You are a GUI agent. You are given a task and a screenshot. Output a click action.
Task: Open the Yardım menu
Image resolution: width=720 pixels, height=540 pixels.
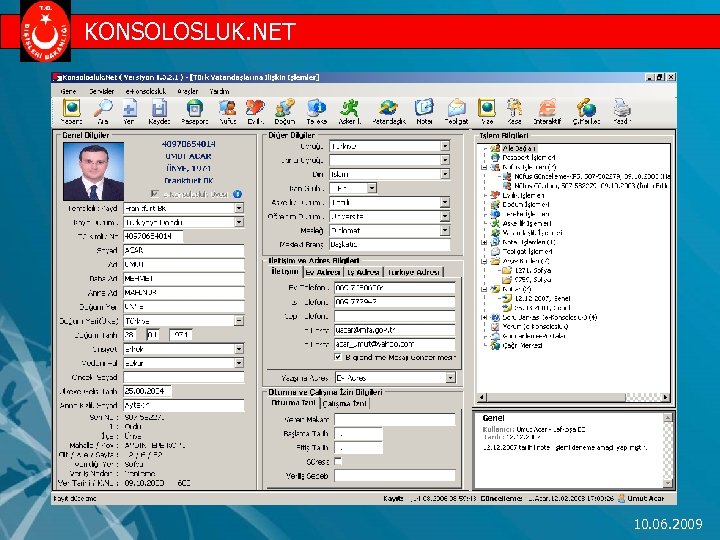[x=219, y=91]
